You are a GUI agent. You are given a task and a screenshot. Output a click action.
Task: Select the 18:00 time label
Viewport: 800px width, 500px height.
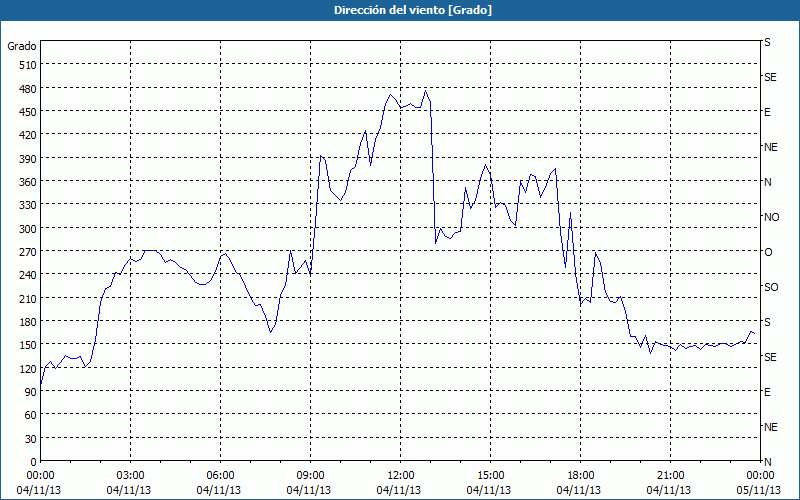tap(581, 476)
